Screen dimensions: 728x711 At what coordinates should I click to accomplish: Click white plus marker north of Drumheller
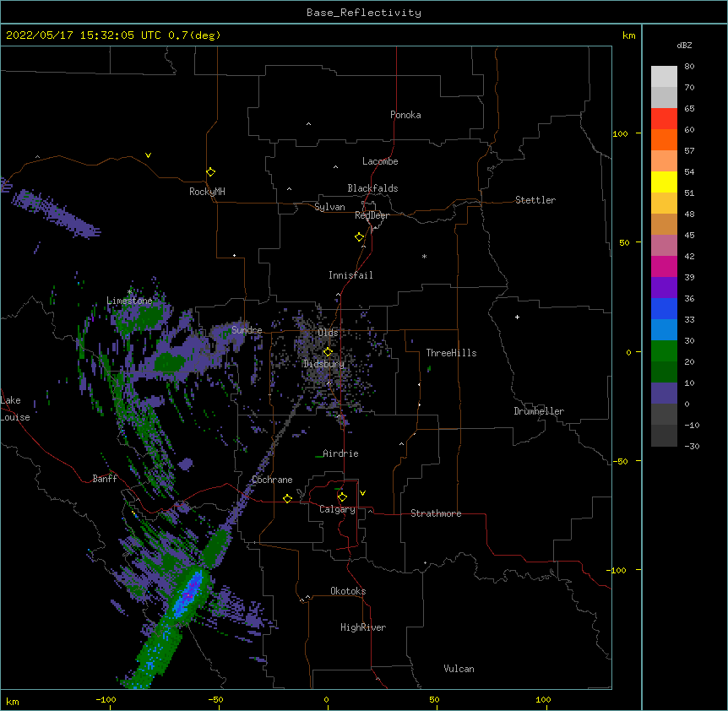[517, 317]
